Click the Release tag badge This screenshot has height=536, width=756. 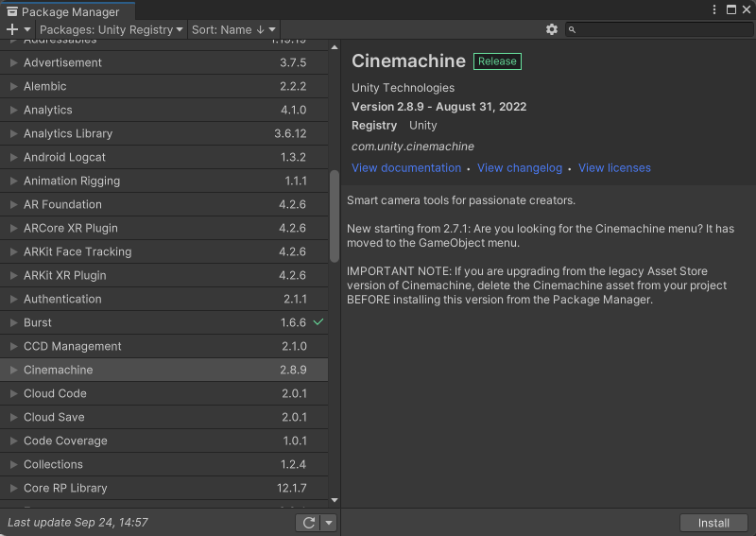[x=497, y=61]
